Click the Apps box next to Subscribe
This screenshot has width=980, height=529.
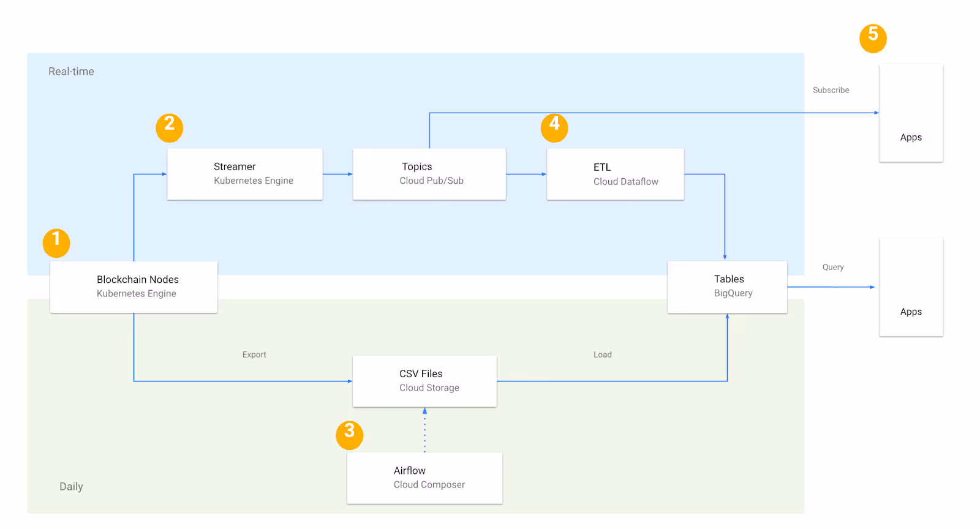pos(911,113)
